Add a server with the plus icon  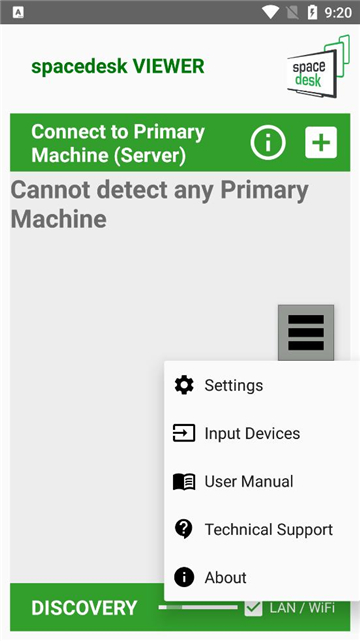(x=321, y=142)
